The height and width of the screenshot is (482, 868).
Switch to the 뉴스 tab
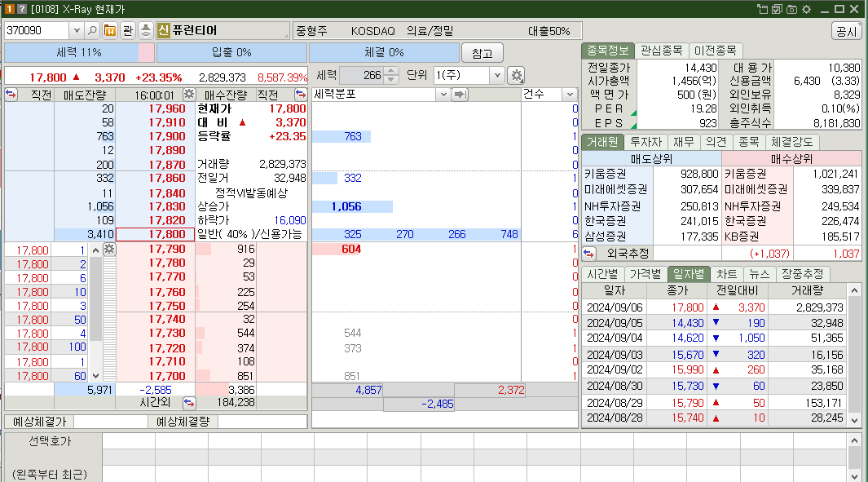click(759, 274)
